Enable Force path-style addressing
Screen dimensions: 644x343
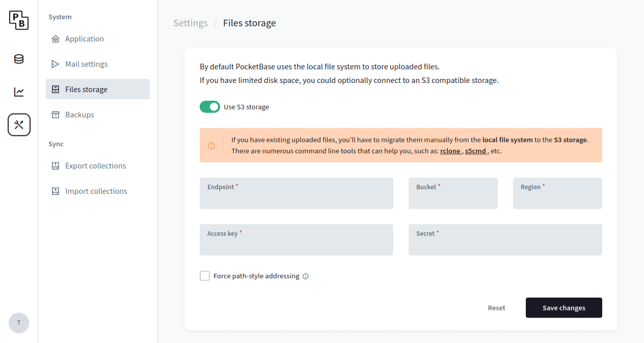[x=204, y=275]
